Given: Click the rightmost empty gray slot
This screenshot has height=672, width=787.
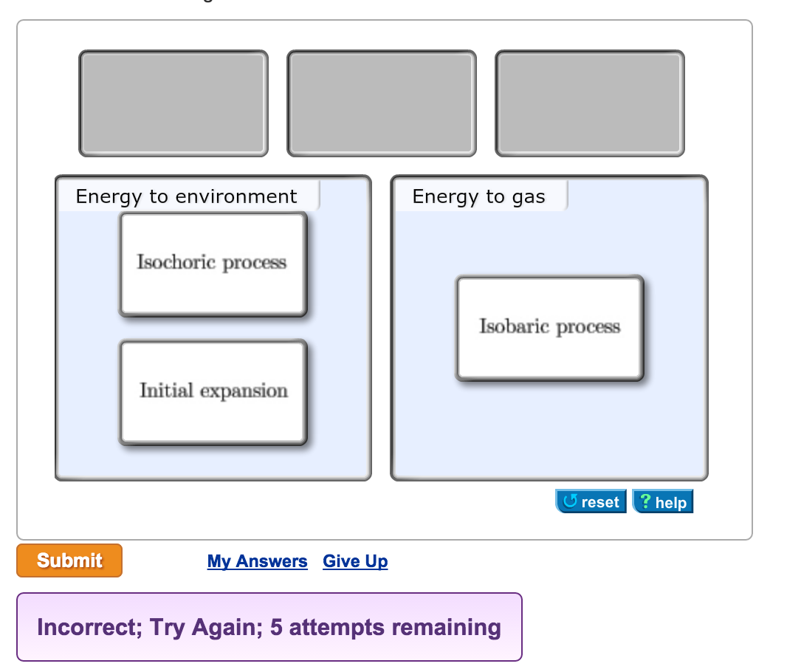Looking at the screenshot, I should (x=589, y=103).
